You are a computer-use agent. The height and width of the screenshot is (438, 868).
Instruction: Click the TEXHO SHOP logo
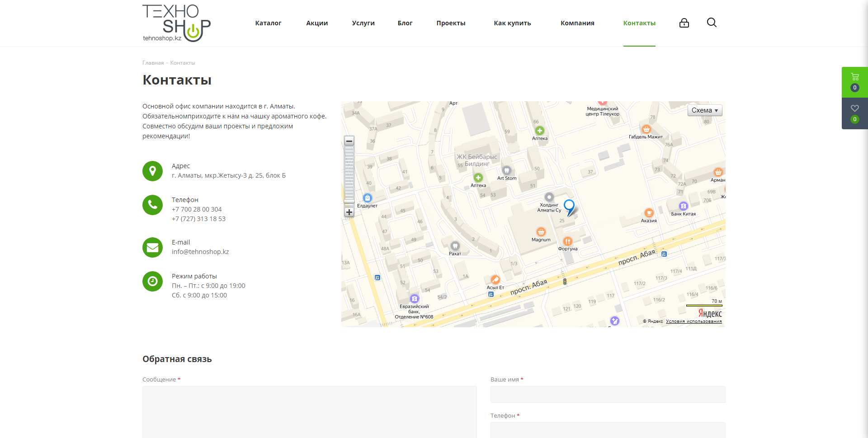[176, 23]
